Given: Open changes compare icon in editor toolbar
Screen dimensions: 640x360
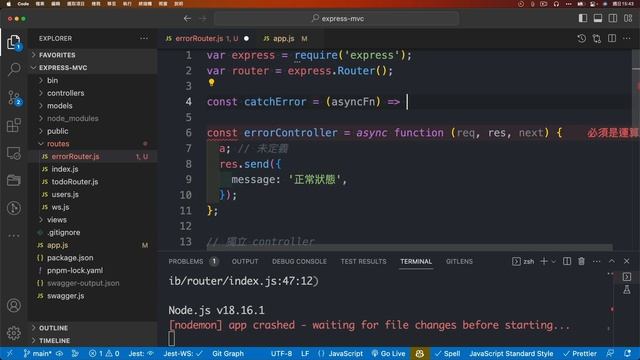Looking at the screenshot, I should (597, 38).
